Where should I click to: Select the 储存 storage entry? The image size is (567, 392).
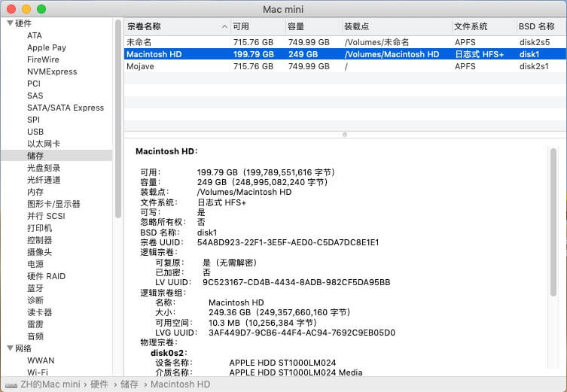pyautogui.click(x=35, y=156)
